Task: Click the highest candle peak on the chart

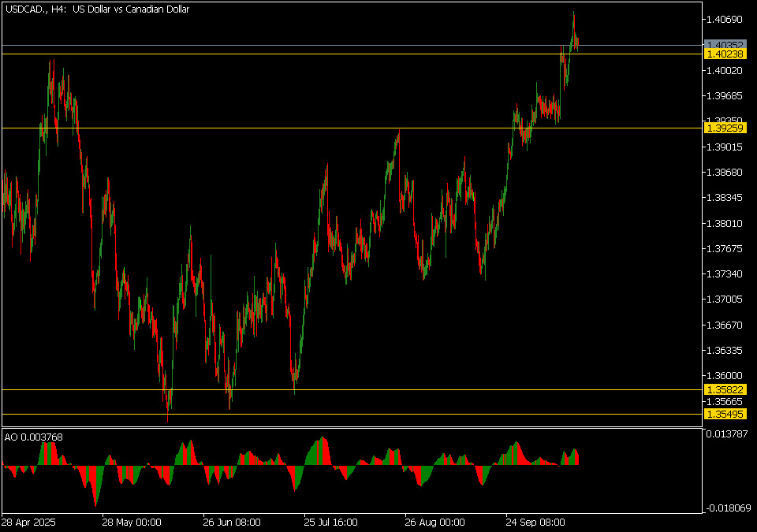Action: pyautogui.click(x=574, y=14)
